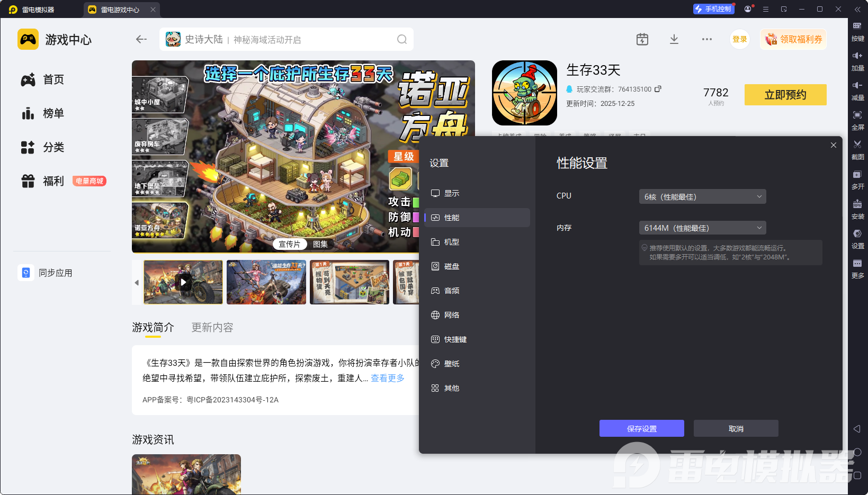This screenshot has width=868, height=495.
Task: Select the 宣传片 trailer toggle
Action: click(290, 244)
